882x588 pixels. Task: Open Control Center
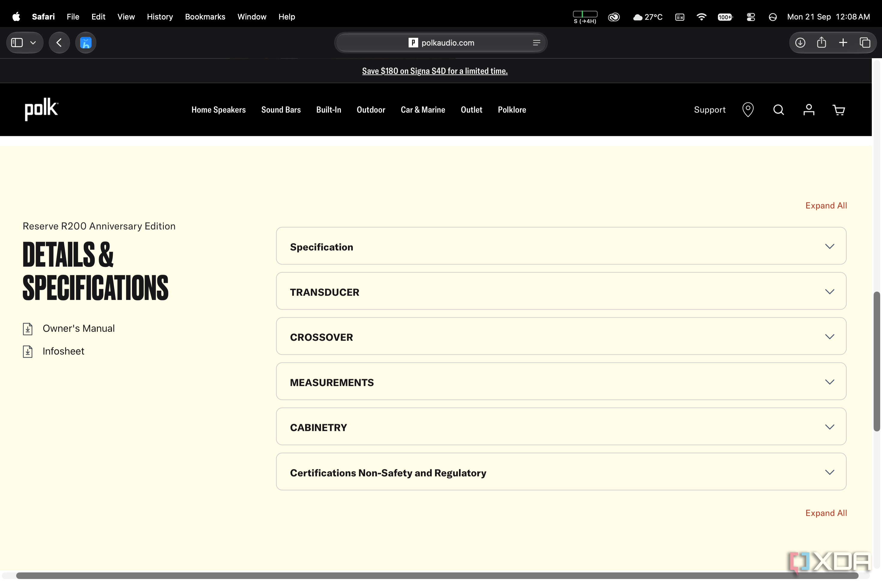click(751, 17)
